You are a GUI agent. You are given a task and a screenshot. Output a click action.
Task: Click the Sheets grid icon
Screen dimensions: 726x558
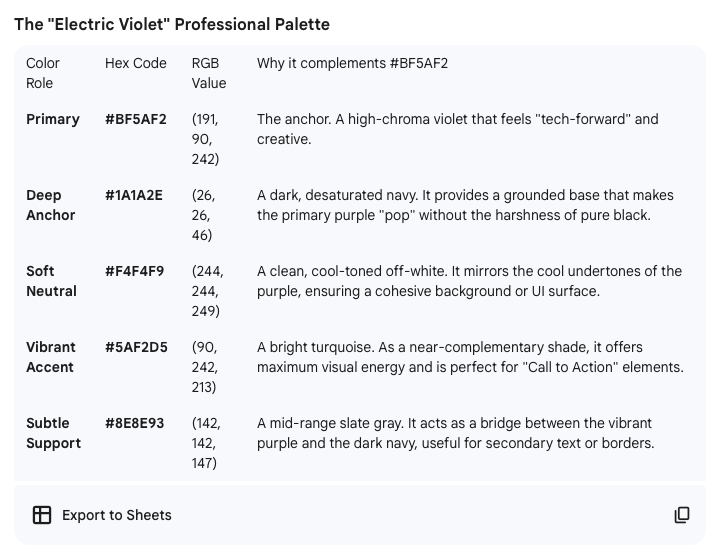click(x=41, y=515)
